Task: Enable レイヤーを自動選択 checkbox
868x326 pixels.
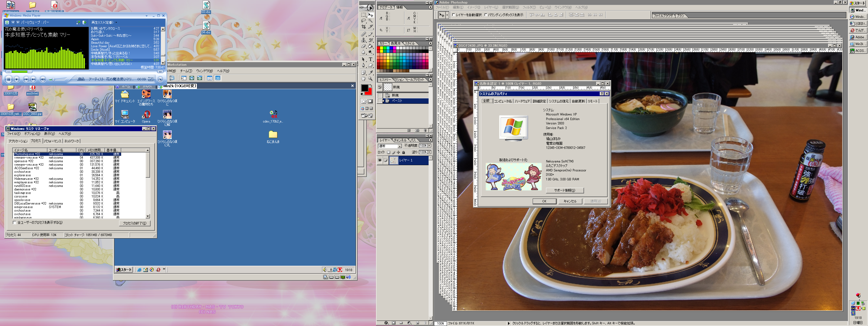Action: (454, 15)
